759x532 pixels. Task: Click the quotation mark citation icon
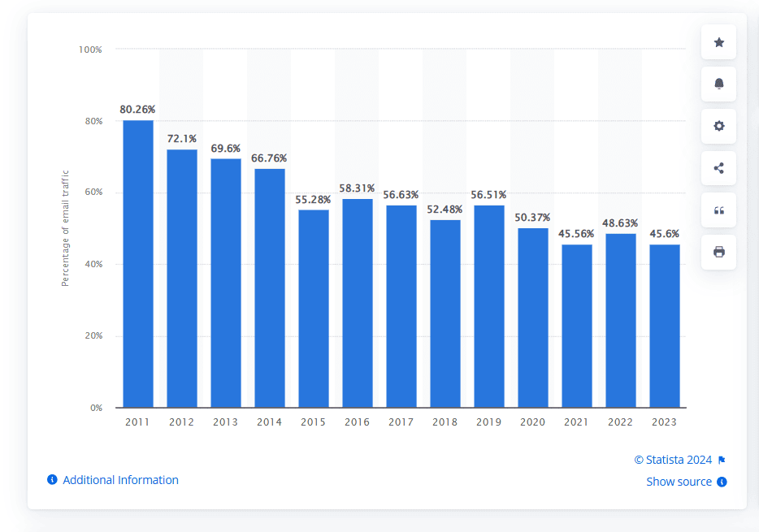pos(718,210)
